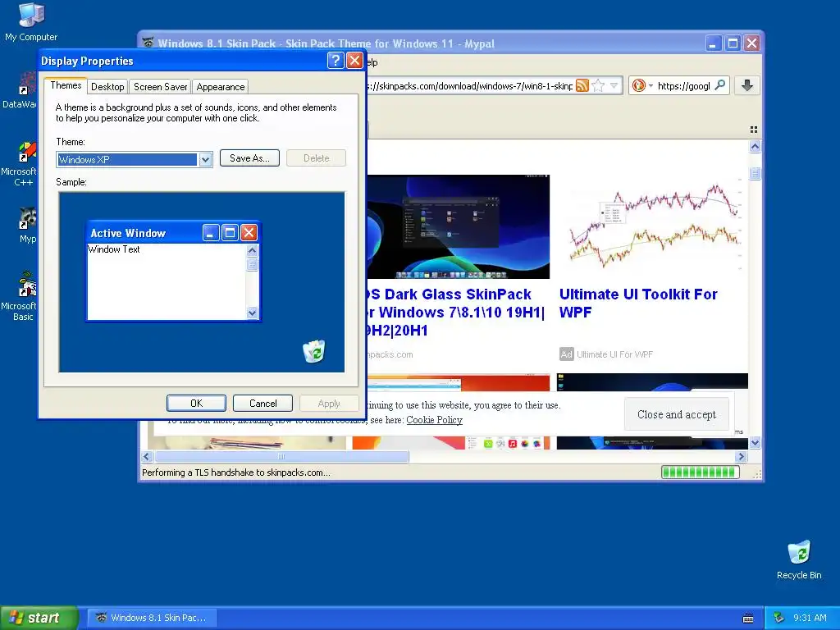Image resolution: width=840 pixels, height=630 pixels.
Task: Bookmark page with the star icon
Action: pos(598,85)
